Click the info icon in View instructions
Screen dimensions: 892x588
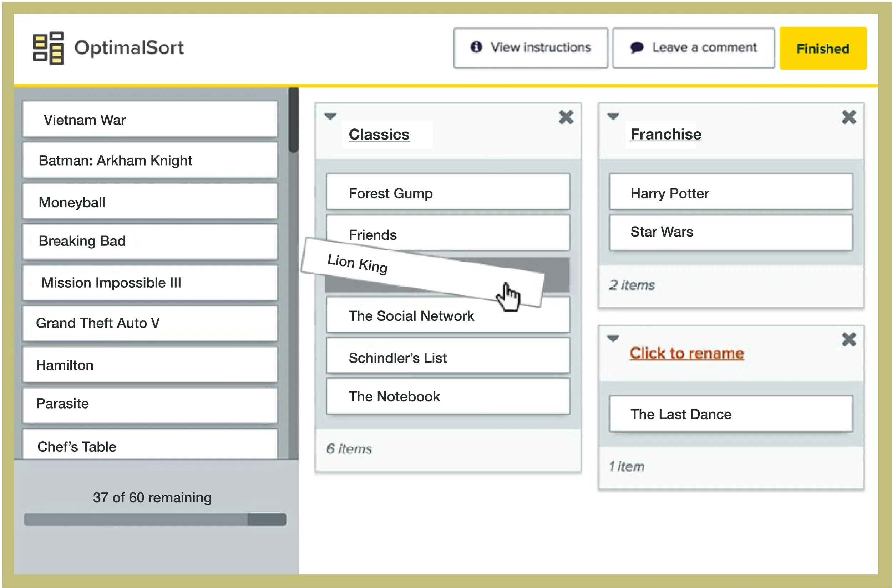[x=476, y=47]
